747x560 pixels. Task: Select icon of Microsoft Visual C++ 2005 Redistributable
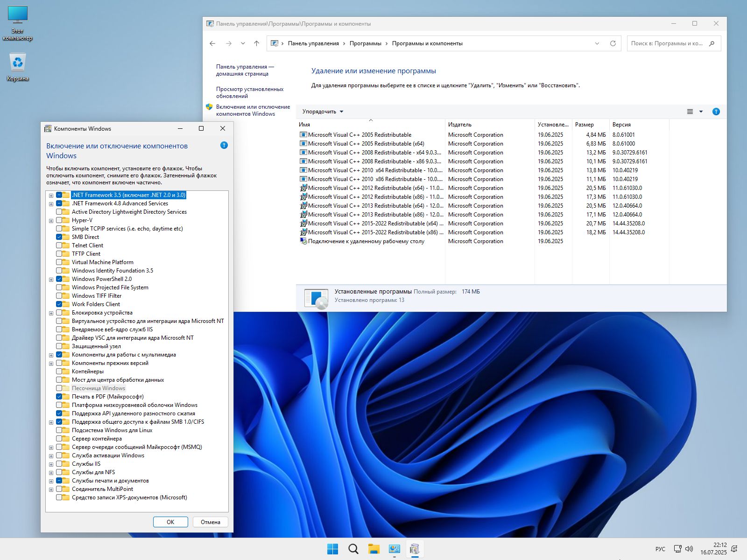tap(303, 135)
